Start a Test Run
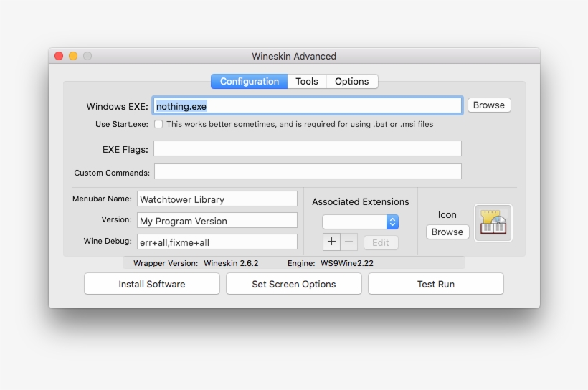 [436, 284]
